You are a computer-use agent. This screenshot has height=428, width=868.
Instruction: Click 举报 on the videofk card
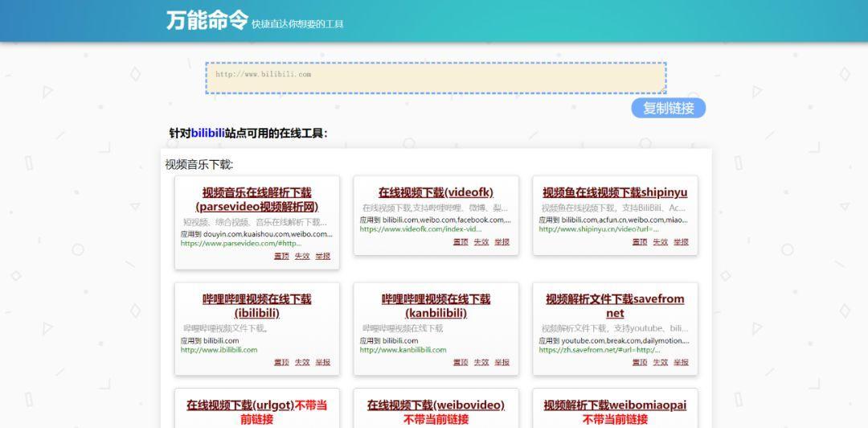coord(502,241)
